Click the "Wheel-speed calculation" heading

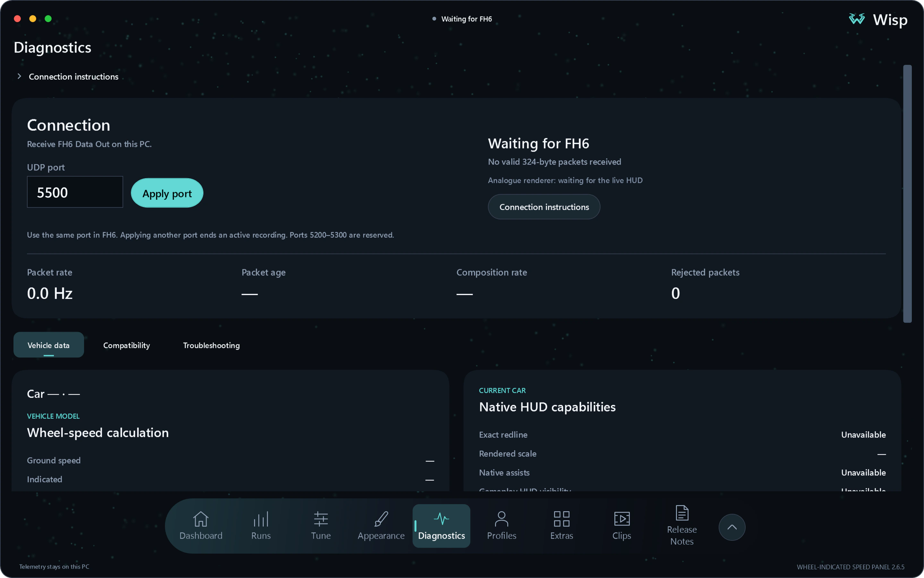(x=98, y=433)
